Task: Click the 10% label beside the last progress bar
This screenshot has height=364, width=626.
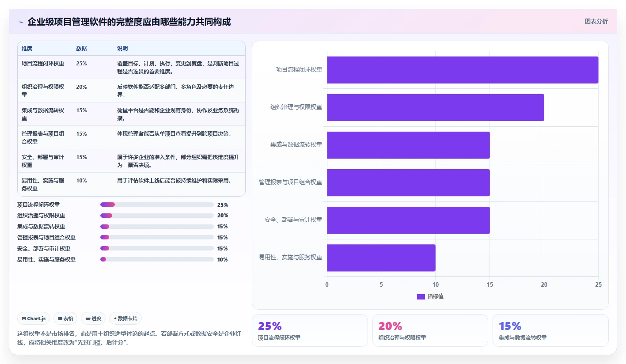Action: coord(223,260)
